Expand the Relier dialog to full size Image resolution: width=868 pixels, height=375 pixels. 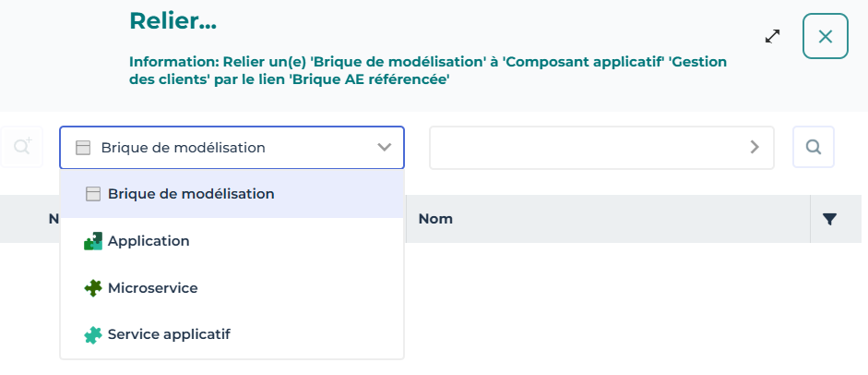click(x=773, y=36)
